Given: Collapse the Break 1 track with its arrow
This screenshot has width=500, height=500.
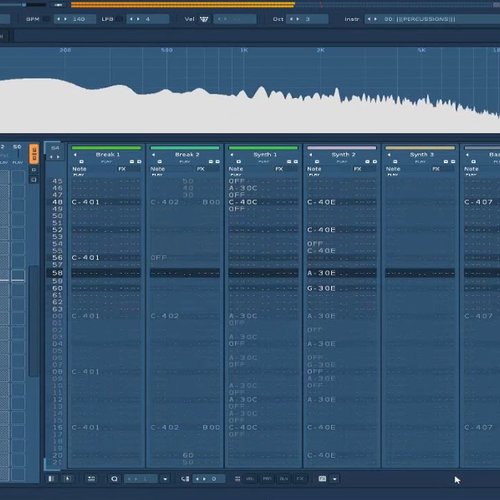Looking at the screenshot, I should point(75,155).
